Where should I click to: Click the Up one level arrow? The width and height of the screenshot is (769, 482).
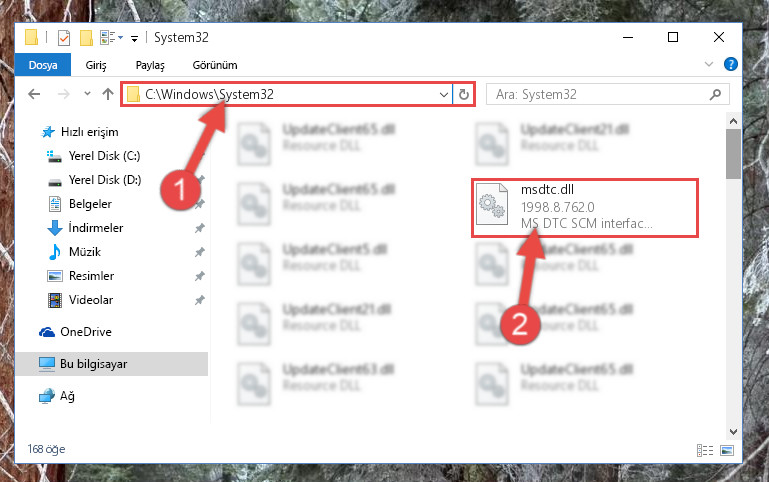click(108, 94)
